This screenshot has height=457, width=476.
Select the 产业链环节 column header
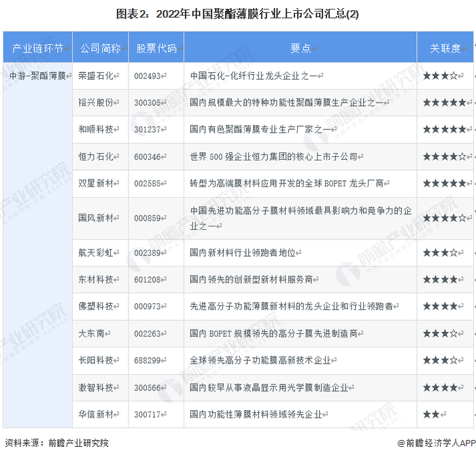37,48
